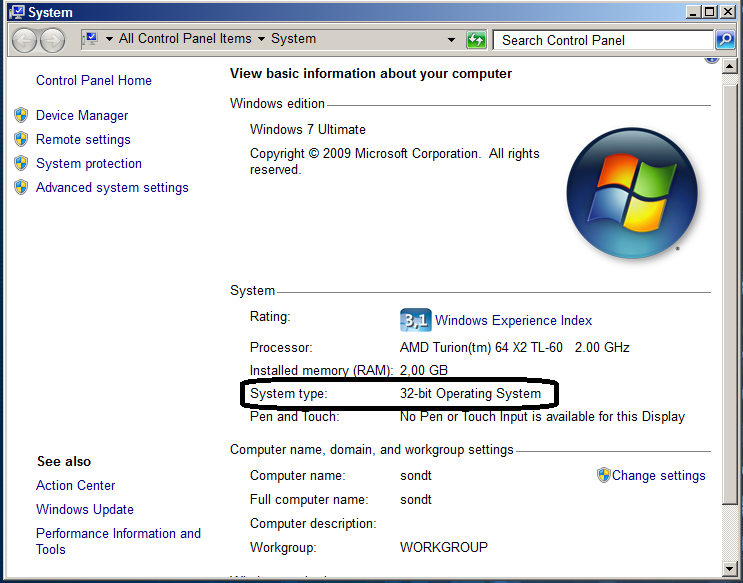The height and width of the screenshot is (583, 743).
Task: Open the address bar history dropdown arrow
Action: coord(451,40)
